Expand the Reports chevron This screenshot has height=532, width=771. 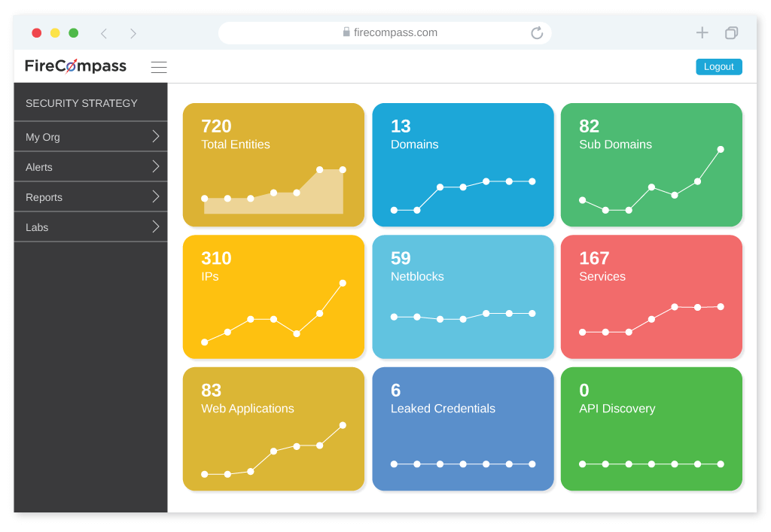point(156,196)
